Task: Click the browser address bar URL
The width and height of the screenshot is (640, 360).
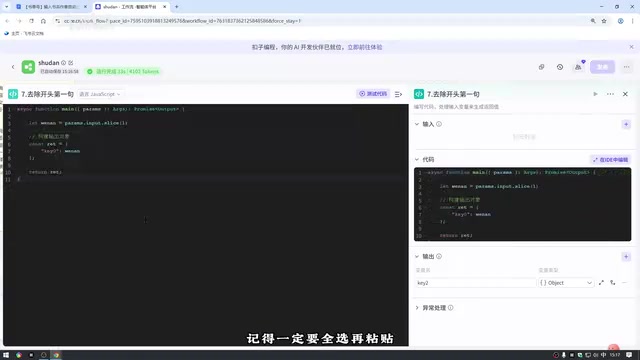Action: pos(182,21)
